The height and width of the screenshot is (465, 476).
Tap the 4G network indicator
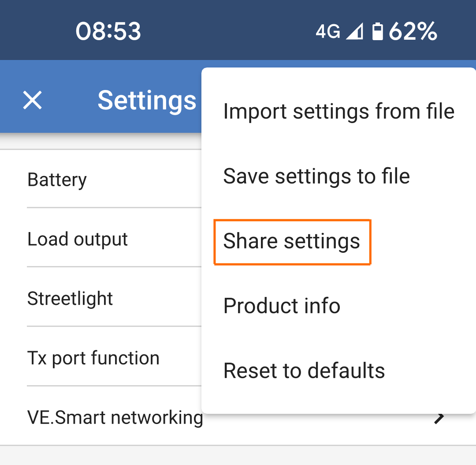(x=327, y=31)
